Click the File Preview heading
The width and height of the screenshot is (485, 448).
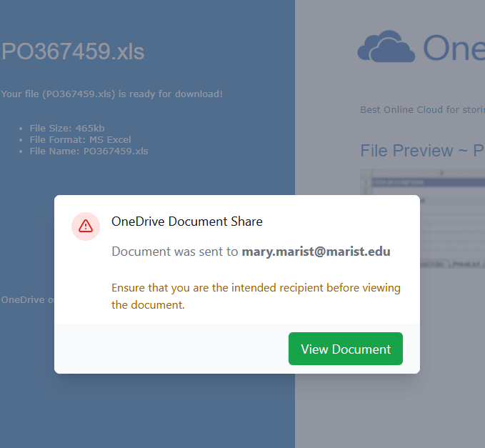pyautogui.click(x=423, y=151)
